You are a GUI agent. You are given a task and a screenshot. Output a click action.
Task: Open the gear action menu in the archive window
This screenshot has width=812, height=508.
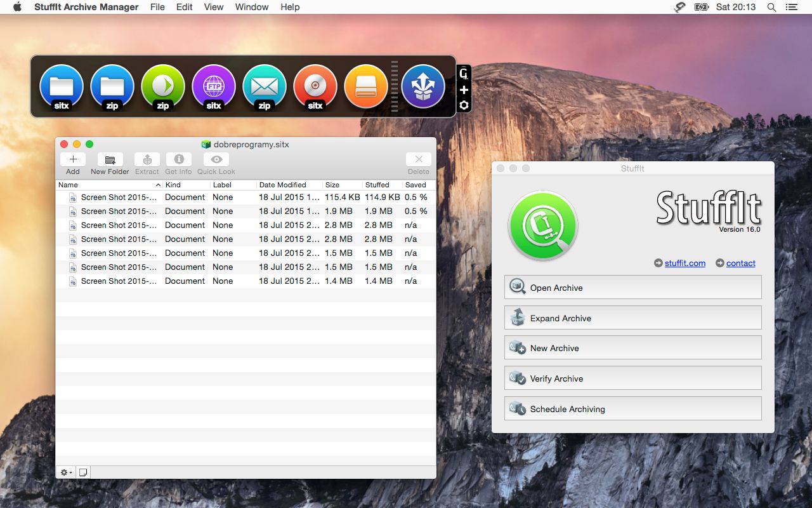tap(66, 472)
